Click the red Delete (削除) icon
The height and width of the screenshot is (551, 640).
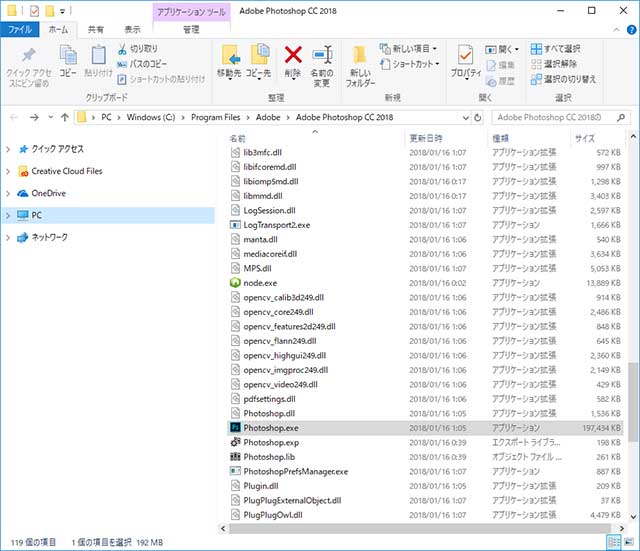[293, 55]
